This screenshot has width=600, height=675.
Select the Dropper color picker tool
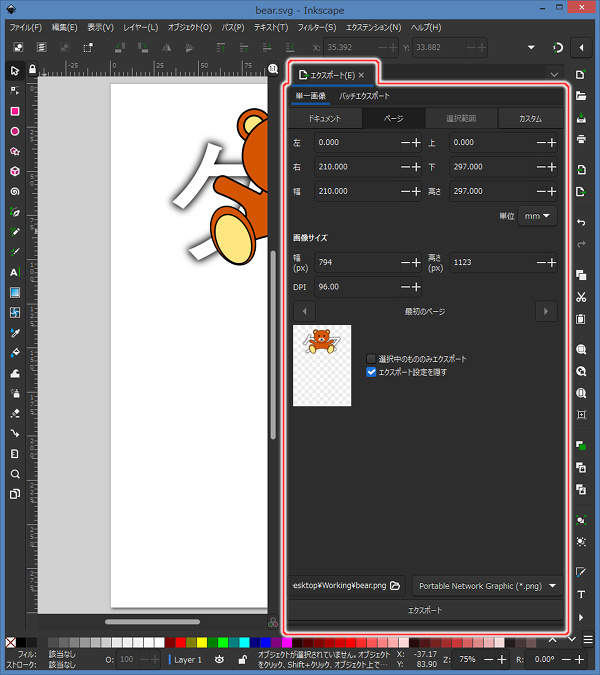pos(15,333)
